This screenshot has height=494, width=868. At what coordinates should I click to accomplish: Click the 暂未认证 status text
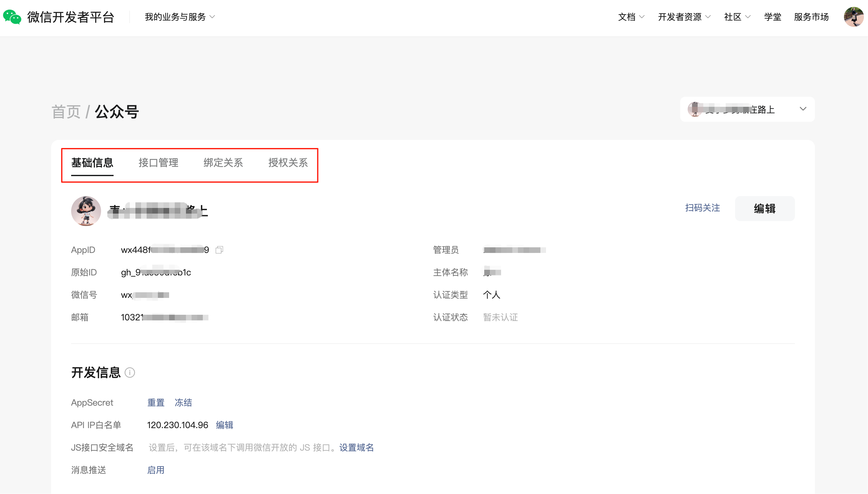coord(500,318)
